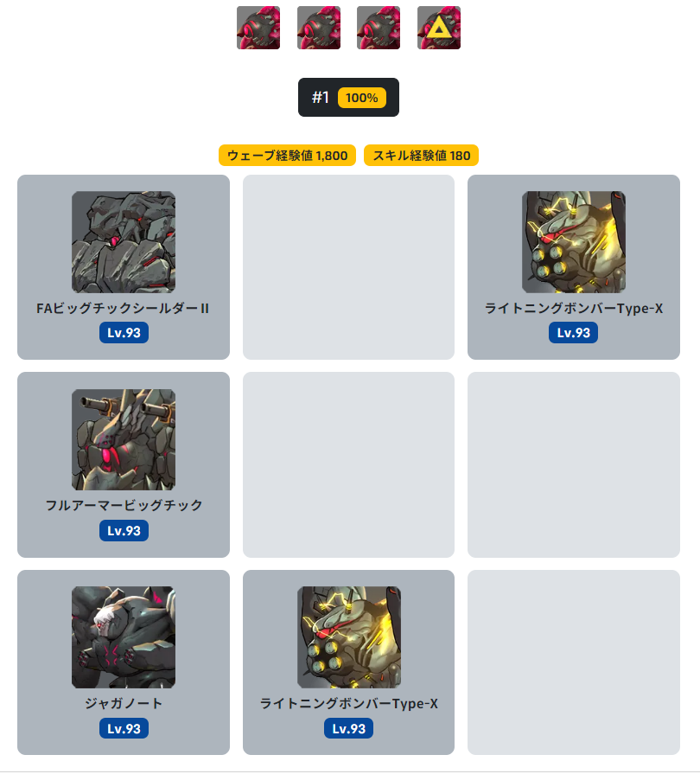Click the FAビッグチックシールダーII name label

click(x=123, y=309)
